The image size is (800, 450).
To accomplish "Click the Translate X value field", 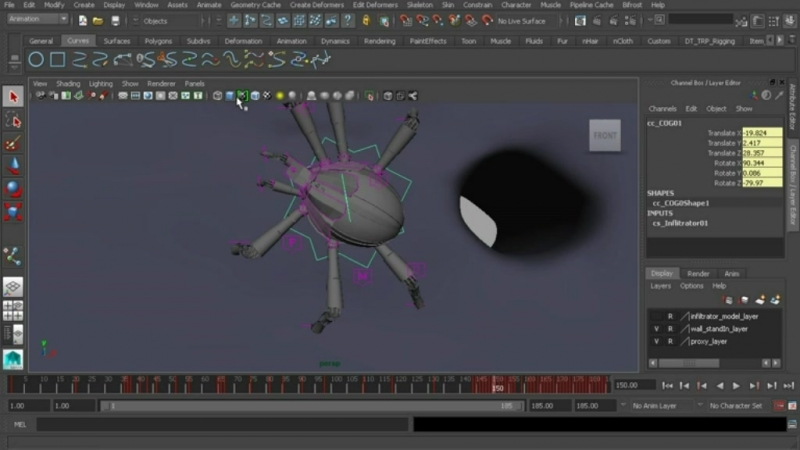I will point(762,133).
